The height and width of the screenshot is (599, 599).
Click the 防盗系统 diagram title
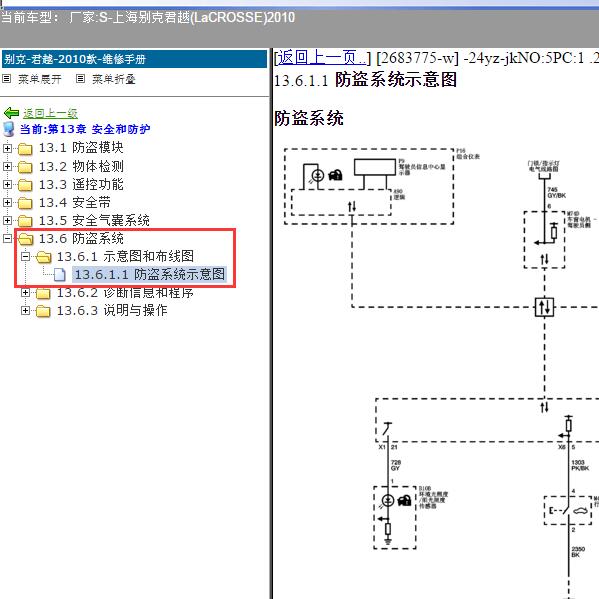[x=309, y=118]
